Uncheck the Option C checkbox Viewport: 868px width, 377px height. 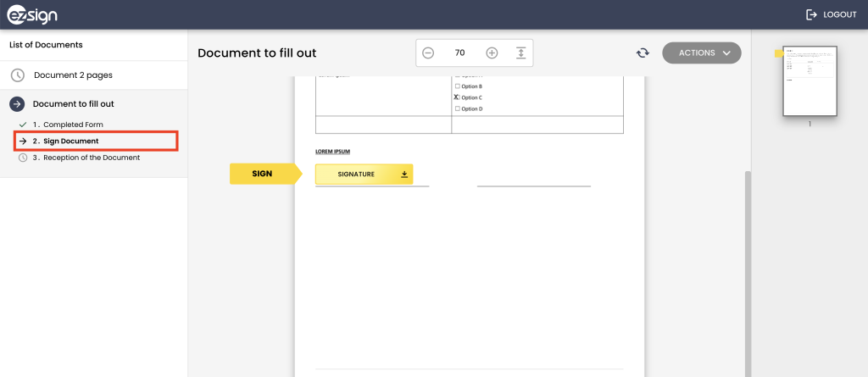pos(458,97)
